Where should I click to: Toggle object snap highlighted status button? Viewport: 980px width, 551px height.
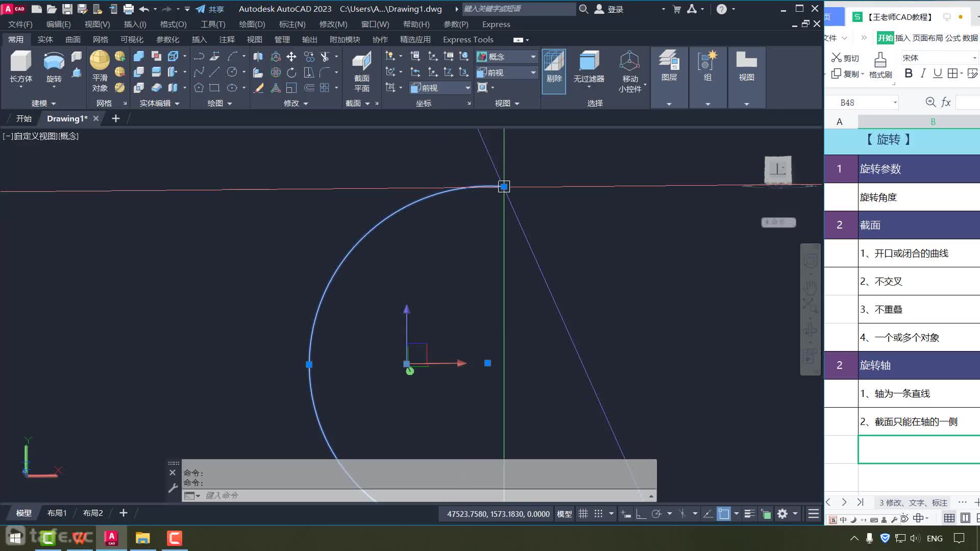click(x=724, y=514)
